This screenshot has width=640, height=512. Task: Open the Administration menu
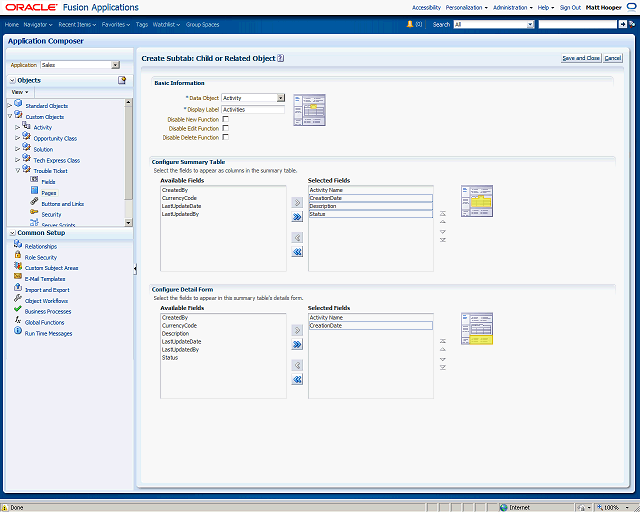(512, 7)
